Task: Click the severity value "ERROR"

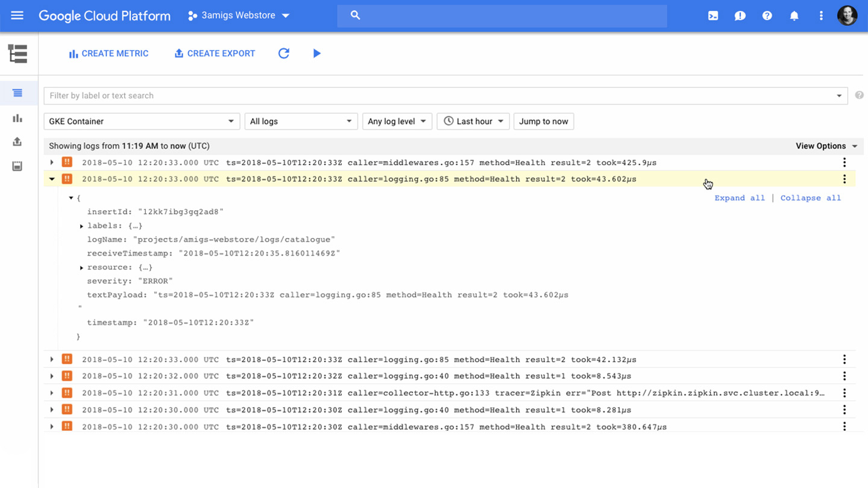Action: (156, 281)
